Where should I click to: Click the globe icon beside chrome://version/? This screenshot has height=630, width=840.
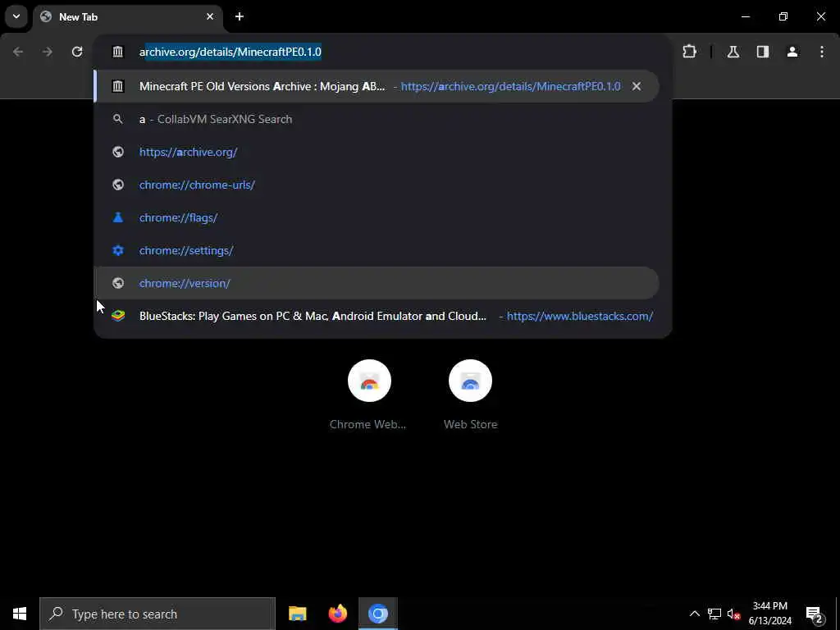point(118,283)
